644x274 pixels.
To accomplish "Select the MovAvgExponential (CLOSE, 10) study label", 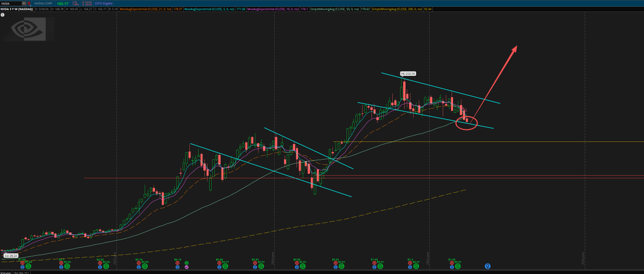I will coord(272,9).
